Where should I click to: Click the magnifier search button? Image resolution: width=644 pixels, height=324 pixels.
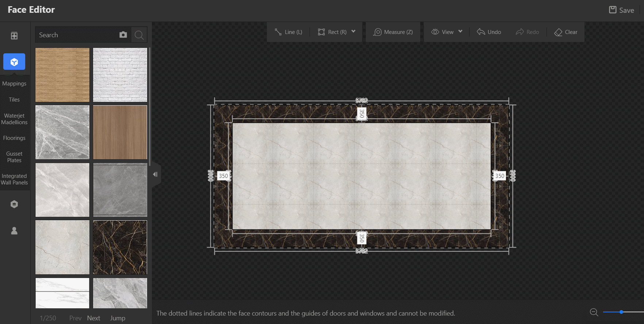click(x=139, y=35)
